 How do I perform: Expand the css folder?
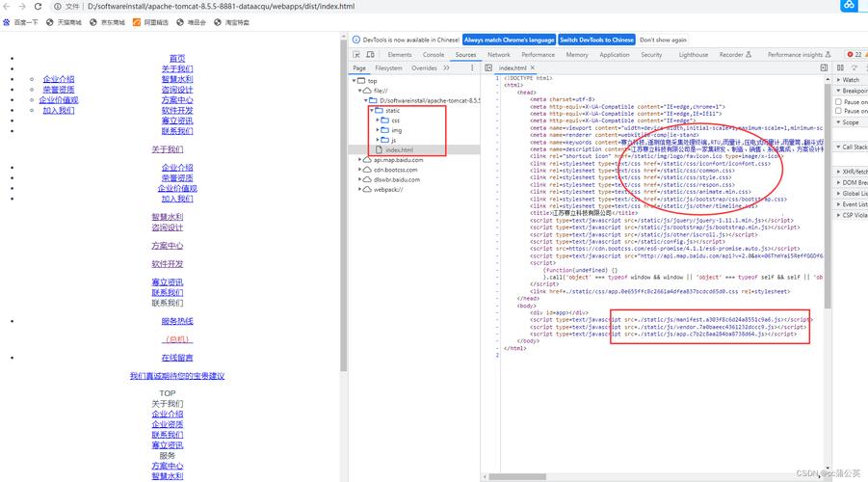point(378,120)
